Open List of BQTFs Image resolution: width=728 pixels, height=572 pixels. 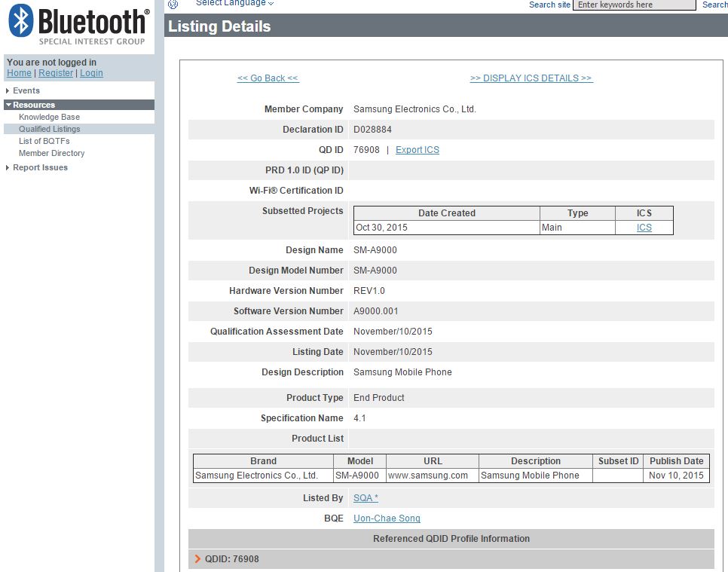(46, 141)
